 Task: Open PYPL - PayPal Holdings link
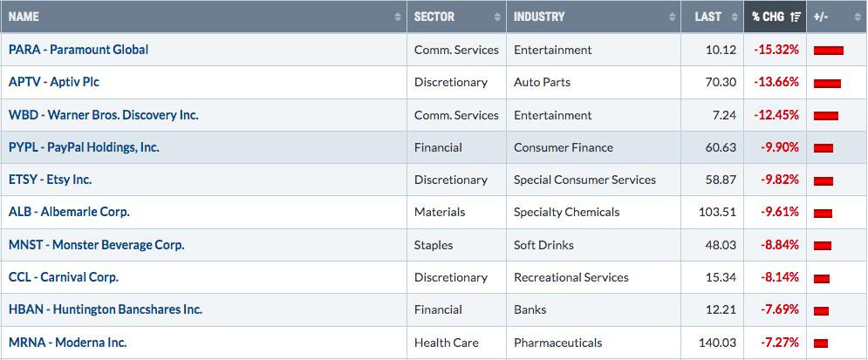tap(84, 147)
